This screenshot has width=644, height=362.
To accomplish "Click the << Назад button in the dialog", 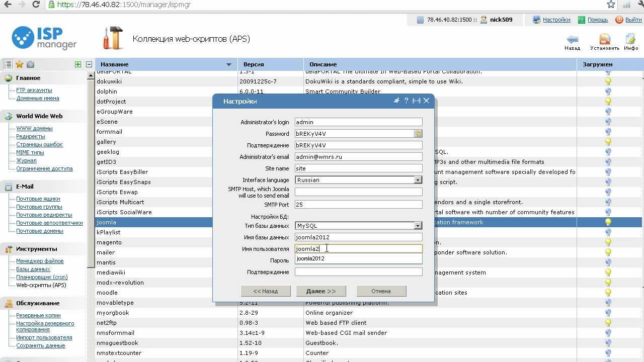I will click(266, 291).
